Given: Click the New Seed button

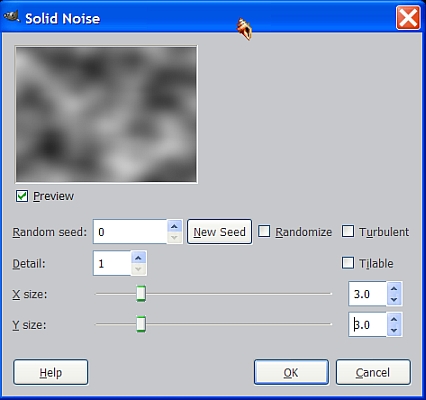Looking at the screenshot, I should click(x=219, y=232).
